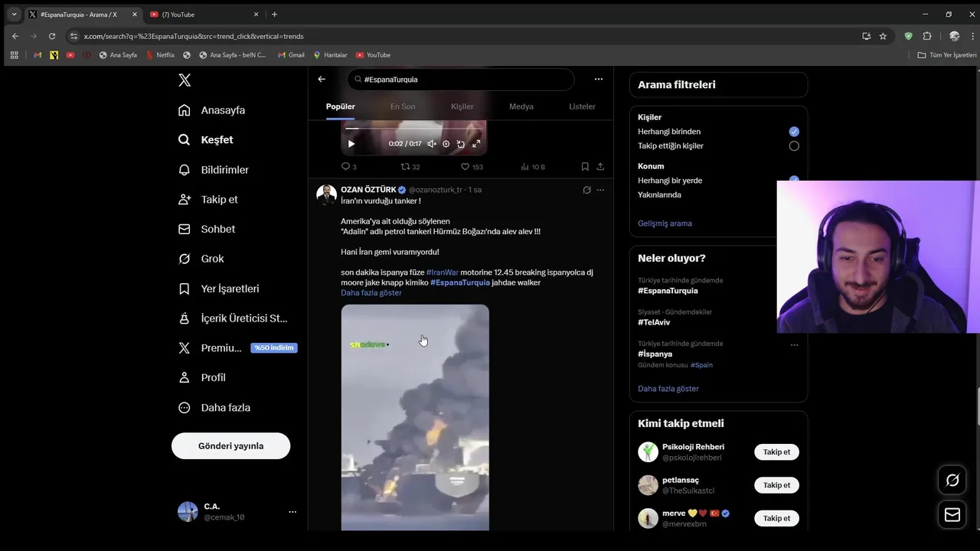Switch to Listeler tab

coord(582,106)
